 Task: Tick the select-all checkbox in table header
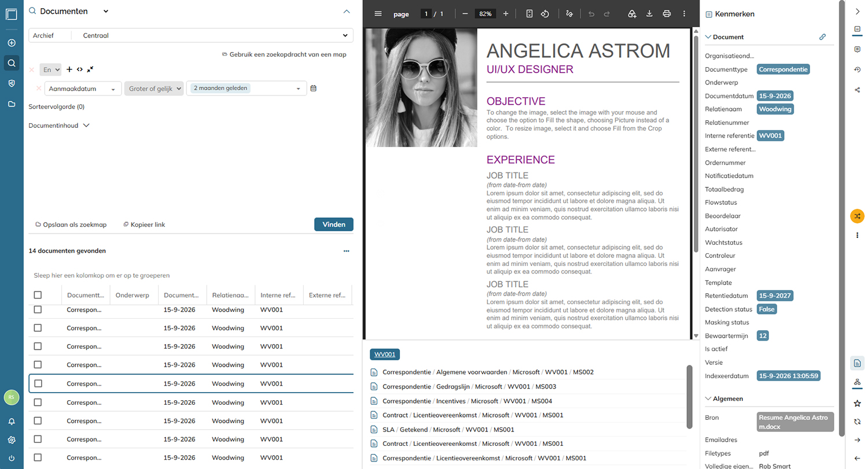[38, 295]
